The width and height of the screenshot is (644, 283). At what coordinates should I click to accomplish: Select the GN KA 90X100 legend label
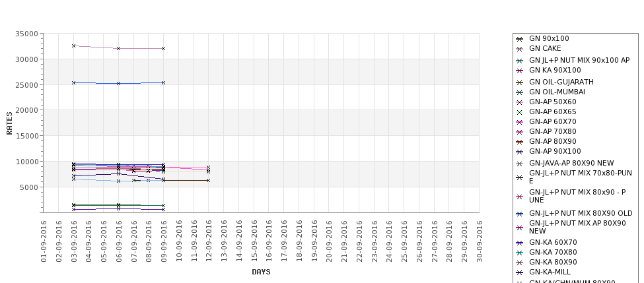click(x=555, y=70)
